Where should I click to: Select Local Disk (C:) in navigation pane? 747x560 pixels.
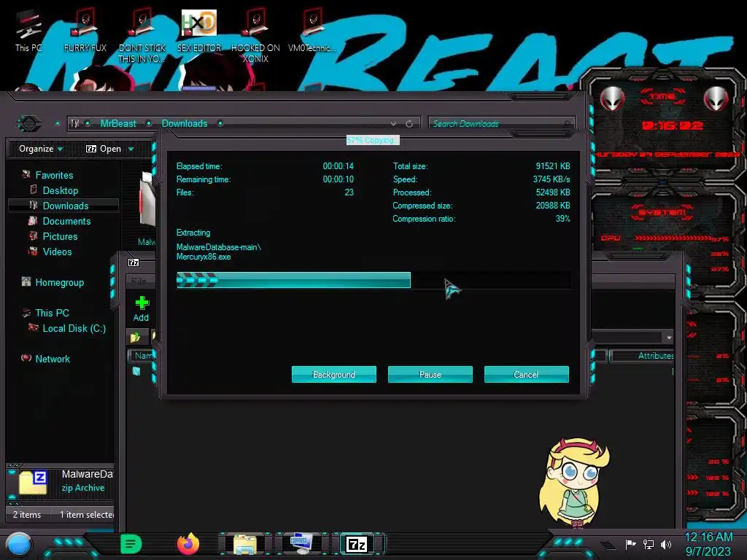(x=74, y=328)
